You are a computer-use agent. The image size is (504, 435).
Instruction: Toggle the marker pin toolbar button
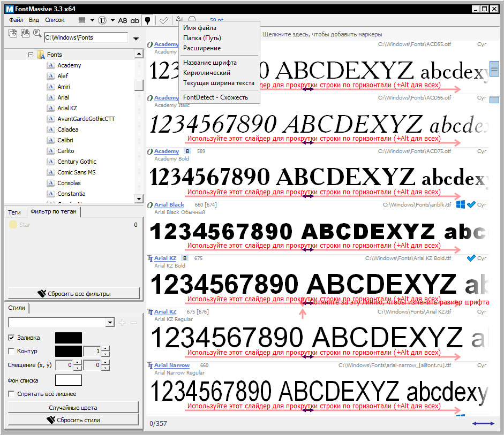[147, 20]
